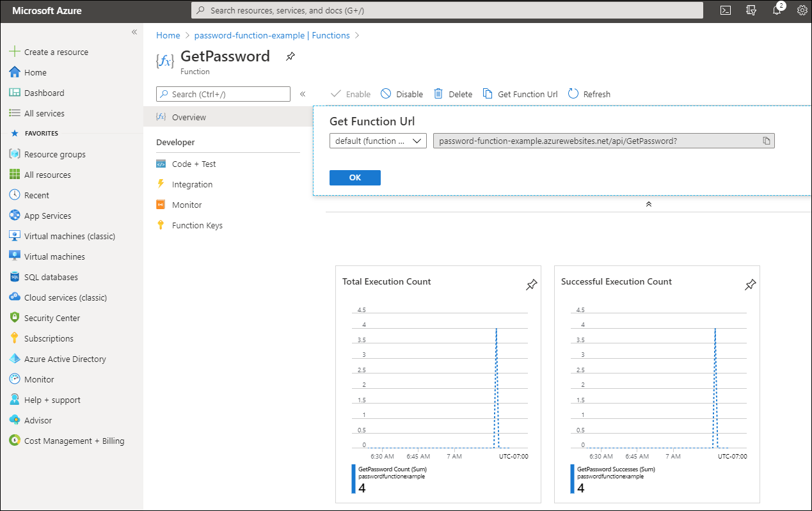
Task: Open Dashboard in the sidebar
Action: 44,93
